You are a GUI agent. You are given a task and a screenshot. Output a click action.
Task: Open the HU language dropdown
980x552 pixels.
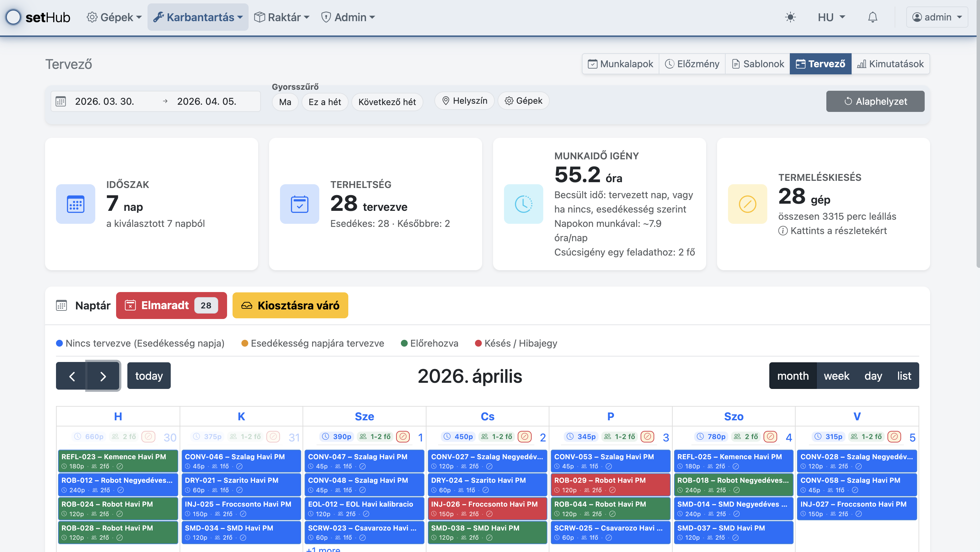click(x=831, y=17)
